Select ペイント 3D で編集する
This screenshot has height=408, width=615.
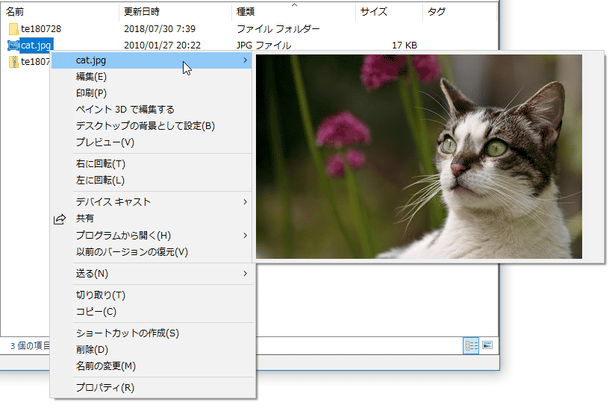coord(151,109)
